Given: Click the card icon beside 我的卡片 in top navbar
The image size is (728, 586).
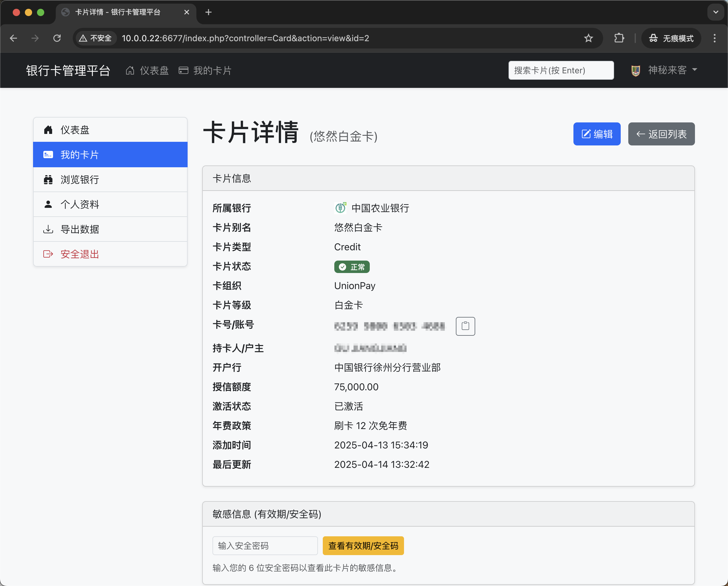Looking at the screenshot, I should [183, 70].
